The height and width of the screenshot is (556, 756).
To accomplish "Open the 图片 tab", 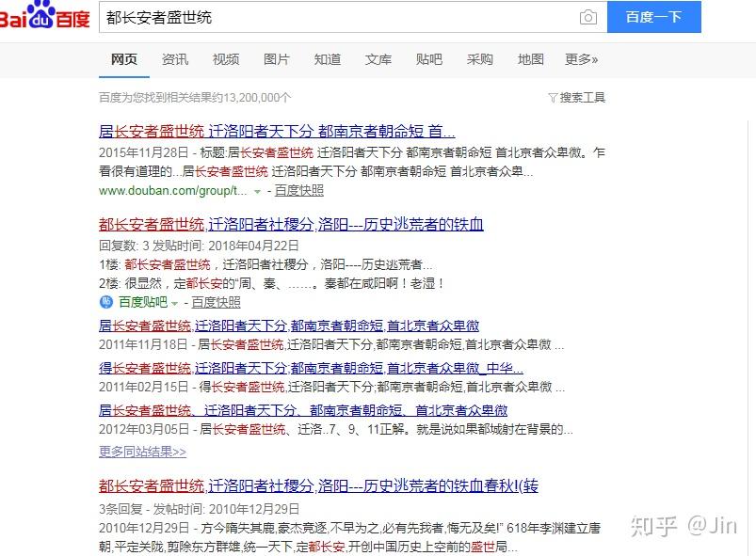I will coord(276,59).
